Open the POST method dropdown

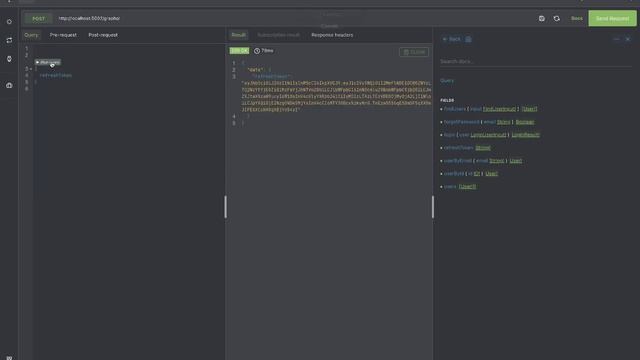39,18
